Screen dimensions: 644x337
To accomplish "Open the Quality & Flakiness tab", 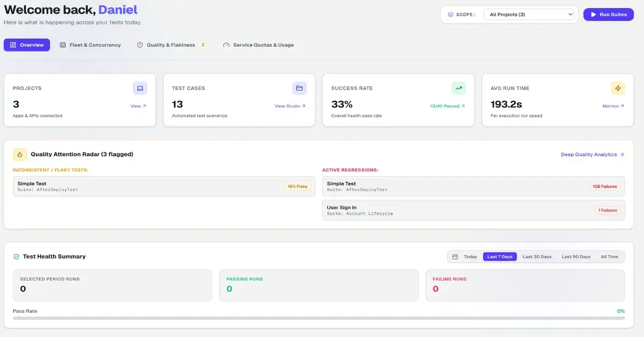I will [172, 45].
